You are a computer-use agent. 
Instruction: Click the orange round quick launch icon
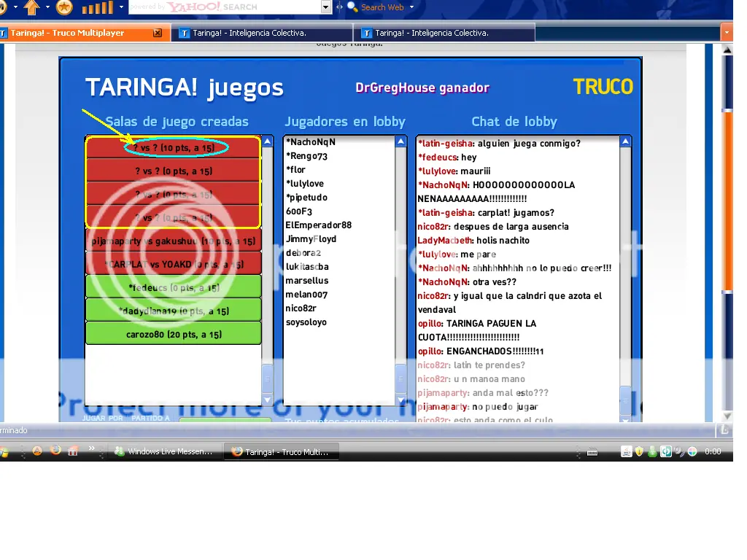(37, 451)
